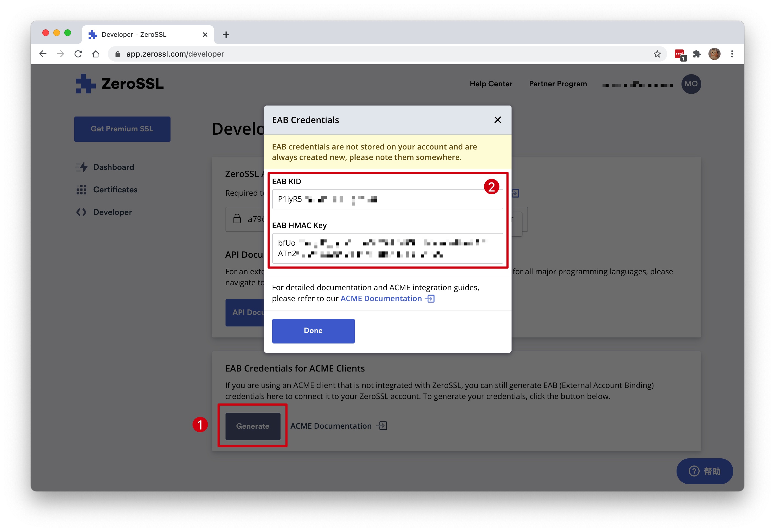Open the browser home page
Screen dimensions: 775x532
tap(96, 54)
